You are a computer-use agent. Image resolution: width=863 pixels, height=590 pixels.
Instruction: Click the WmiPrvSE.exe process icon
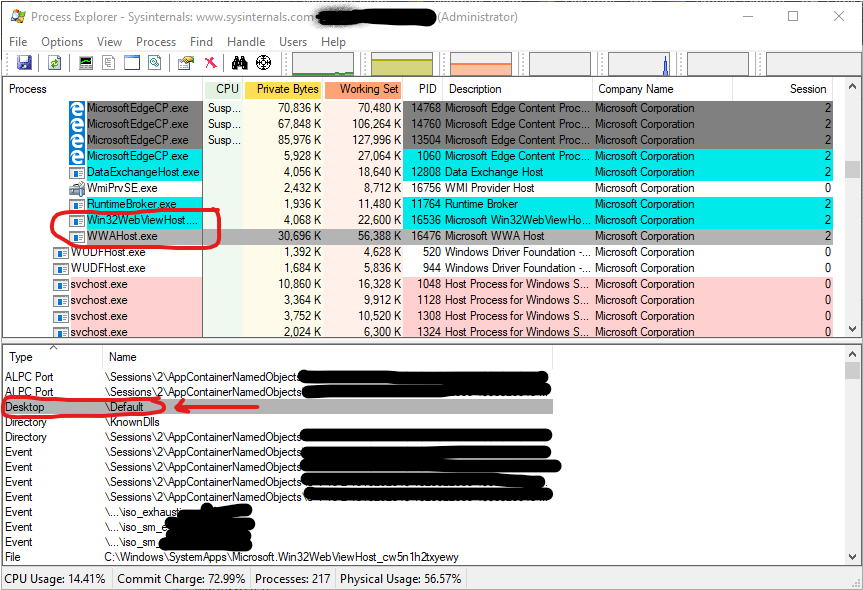[x=77, y=188]
